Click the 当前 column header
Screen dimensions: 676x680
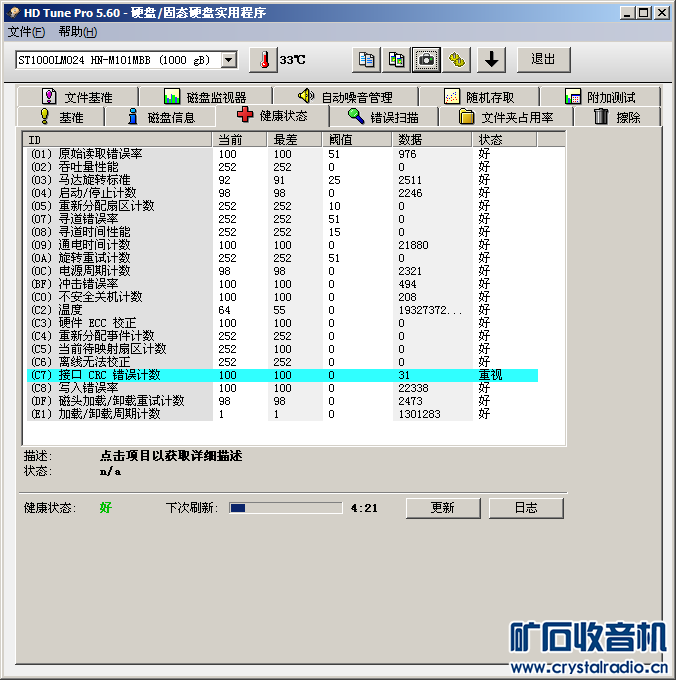point(239,140)
